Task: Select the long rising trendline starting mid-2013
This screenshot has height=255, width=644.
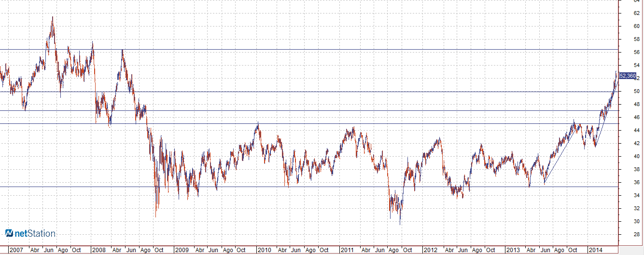Action: click(560, 156)
